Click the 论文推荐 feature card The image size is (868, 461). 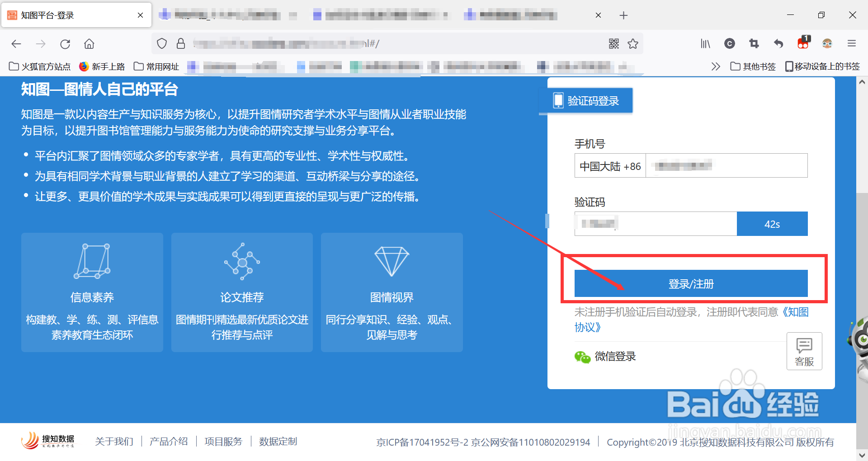(x=242, y=292)
